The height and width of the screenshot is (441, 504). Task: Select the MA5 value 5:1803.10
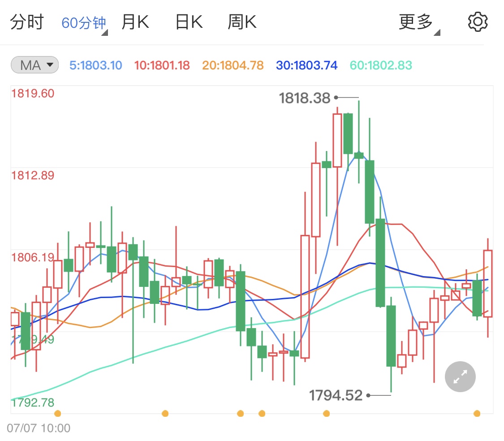click(96, 65)
